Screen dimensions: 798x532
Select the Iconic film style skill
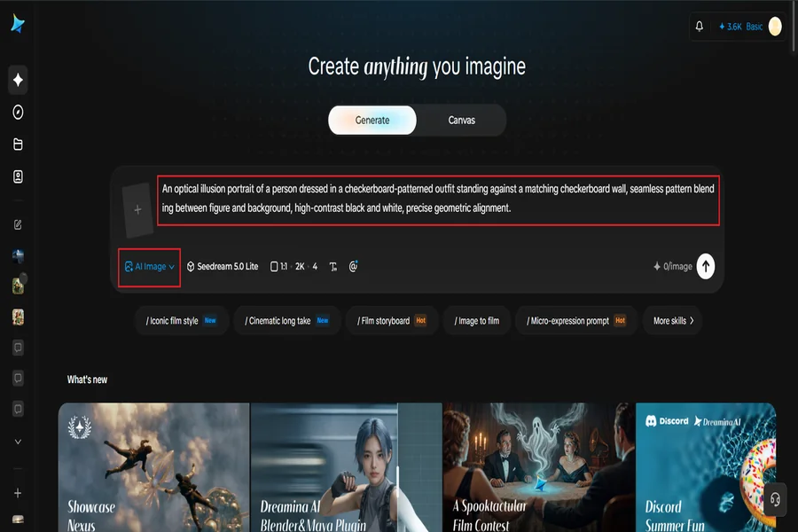coord(182,321)
